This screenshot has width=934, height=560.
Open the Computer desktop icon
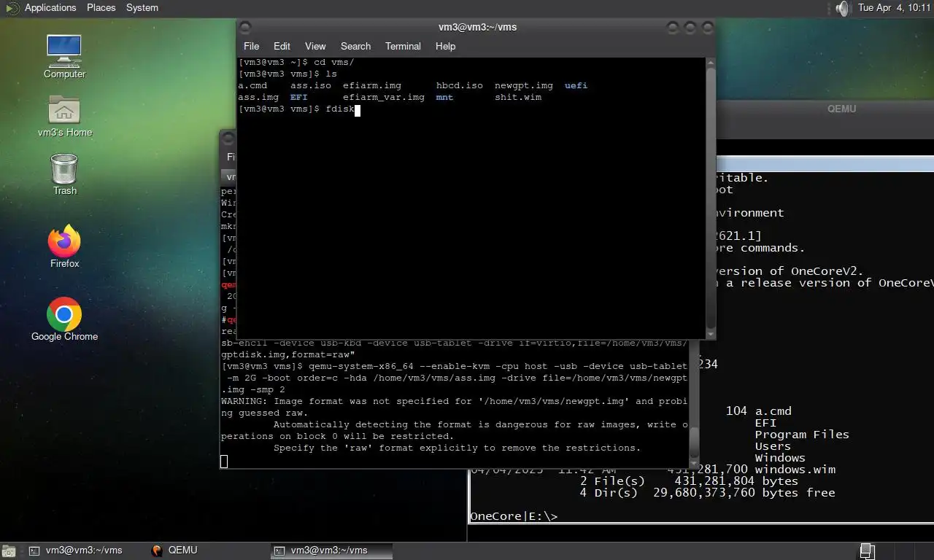[x=64, y=57]
